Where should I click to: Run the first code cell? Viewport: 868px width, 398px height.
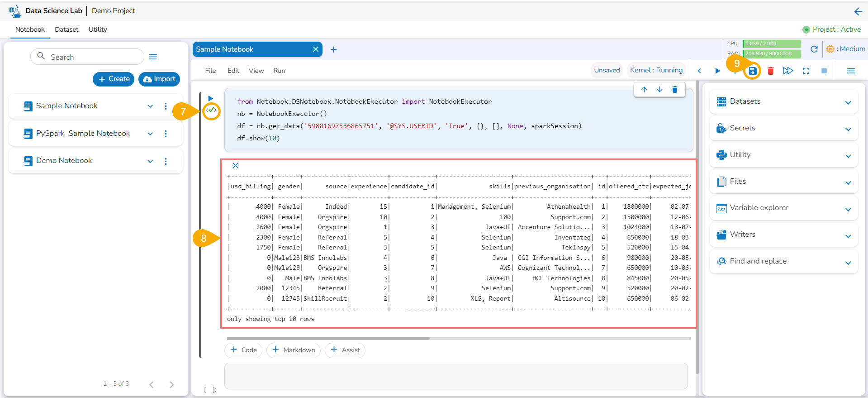coord(210,98)
